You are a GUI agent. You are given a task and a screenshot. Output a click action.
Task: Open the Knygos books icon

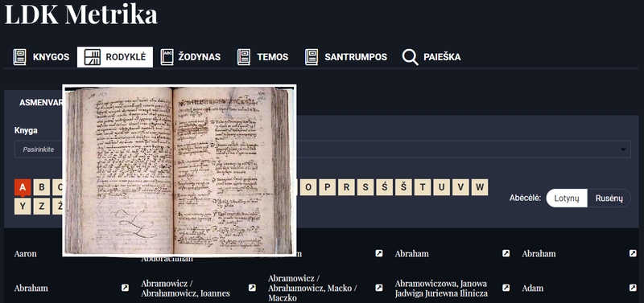(x=19, y=57)
